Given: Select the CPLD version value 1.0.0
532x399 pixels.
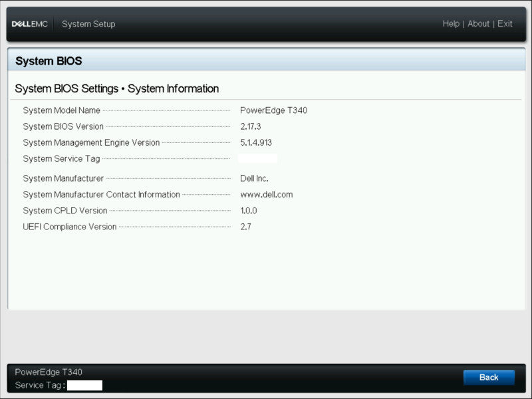Looking at the screenshot, I should 248,211.
